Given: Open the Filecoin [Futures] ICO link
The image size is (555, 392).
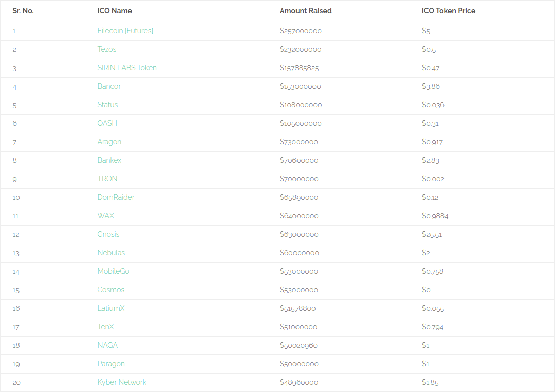Looking at the screenshot, I should tap(125, 31).
